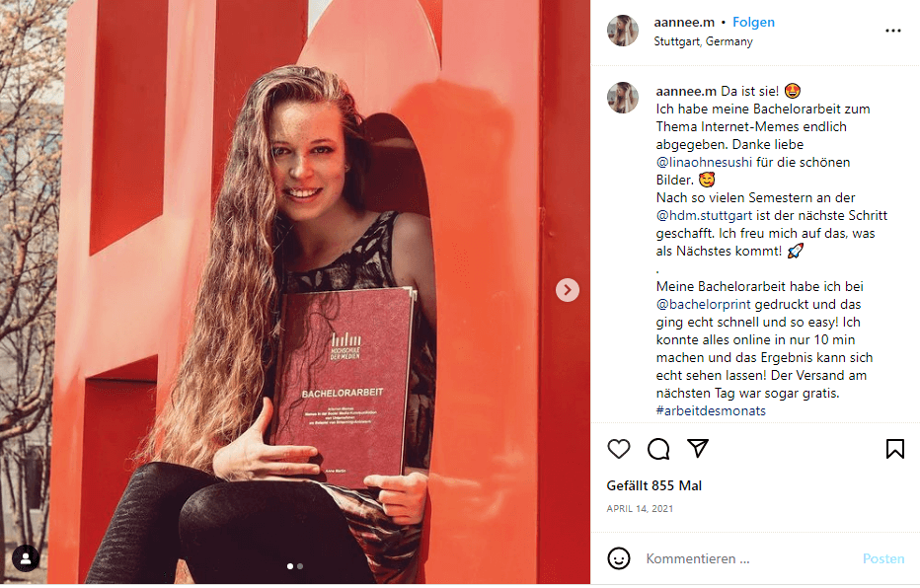Viewport: 920px width, 588px height.
Task: Open the @bachelorprint mention
Action: (x=704, y=305)
